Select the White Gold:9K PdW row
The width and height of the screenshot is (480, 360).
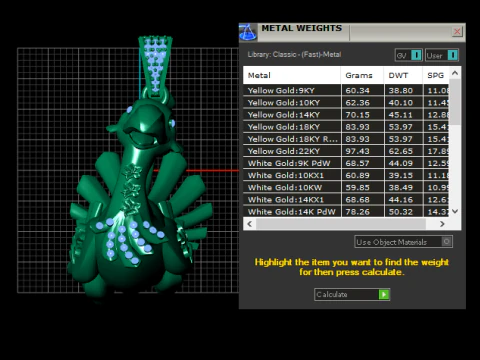coord(346,163)
